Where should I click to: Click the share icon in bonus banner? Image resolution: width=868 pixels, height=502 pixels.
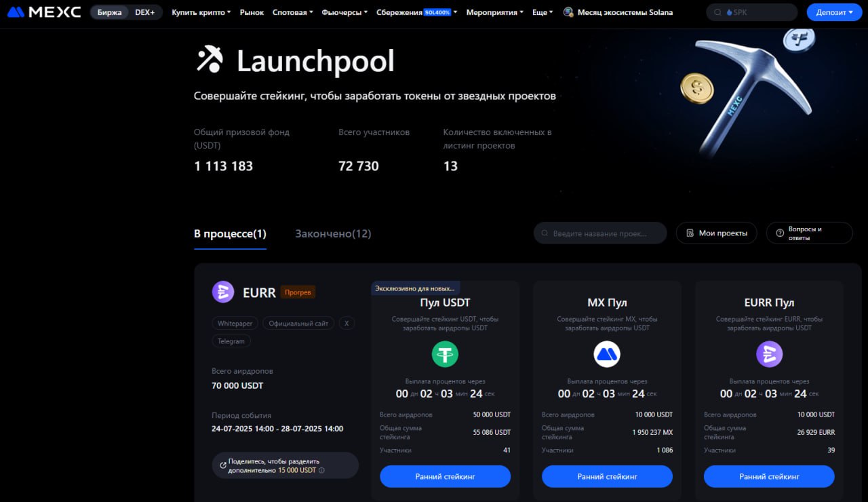click(x=223, y=465)
